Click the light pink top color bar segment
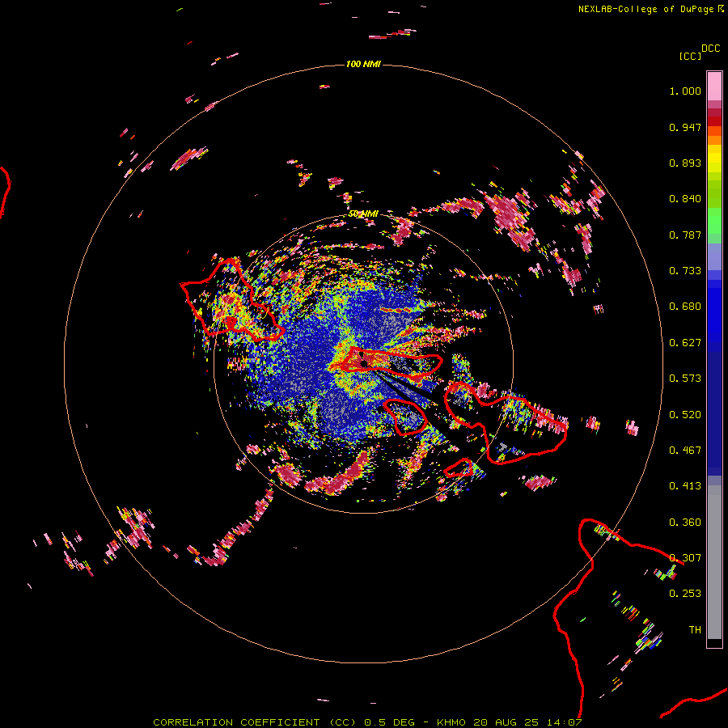This screenshot has height=728, width=728. click(x=714, y=87)
